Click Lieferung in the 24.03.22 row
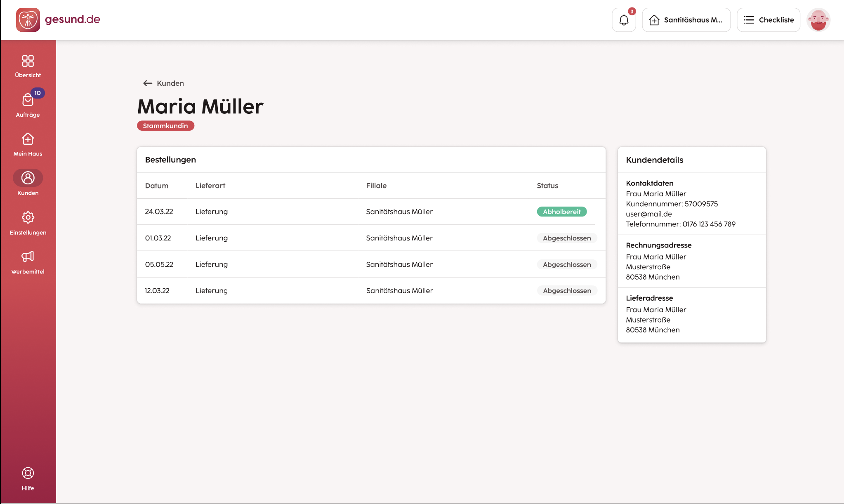This screenshot has width=844, height=504. 212,212
